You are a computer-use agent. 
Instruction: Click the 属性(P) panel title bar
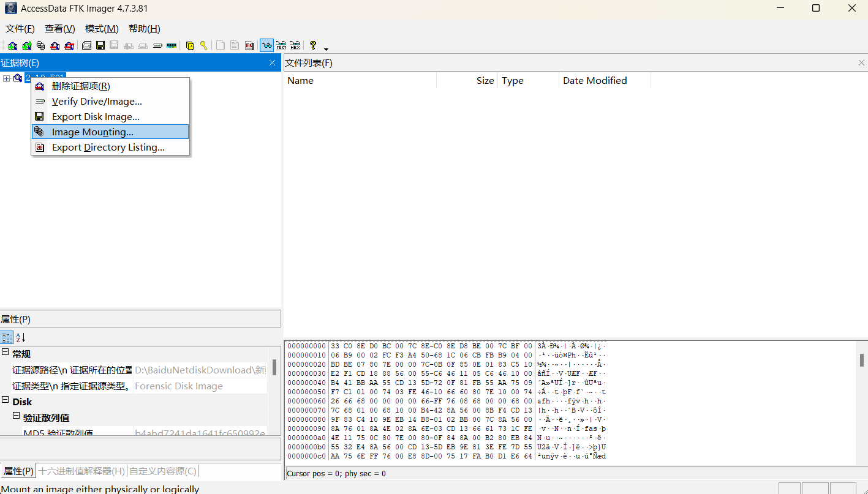pos(140,319)
